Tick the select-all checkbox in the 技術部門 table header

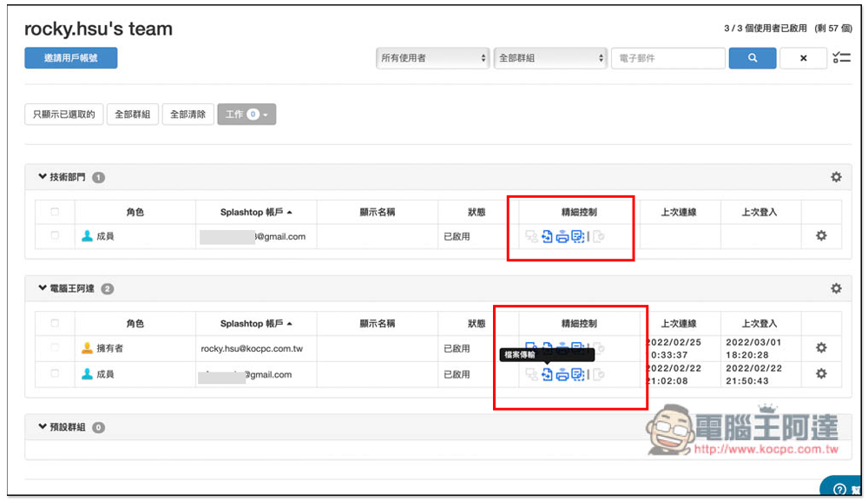[54, 212]
